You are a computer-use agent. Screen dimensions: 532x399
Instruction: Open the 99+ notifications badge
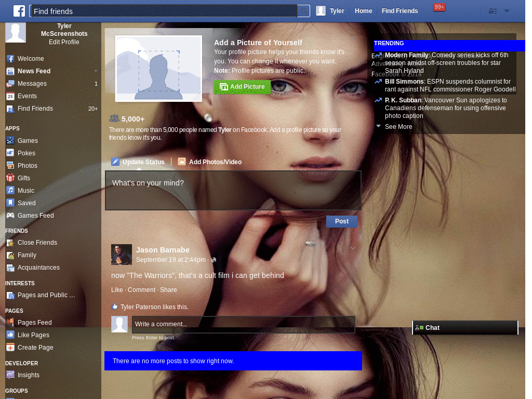pos(439,7)
